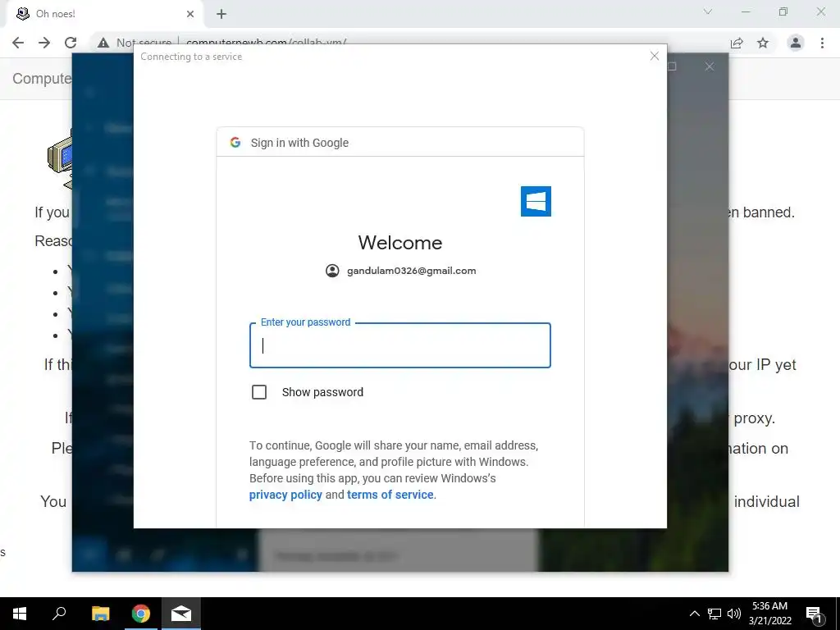Click the Not secure warning icon
Image resolution: width=840 pixels, height=630 pixels.
(x=103, y=43)
